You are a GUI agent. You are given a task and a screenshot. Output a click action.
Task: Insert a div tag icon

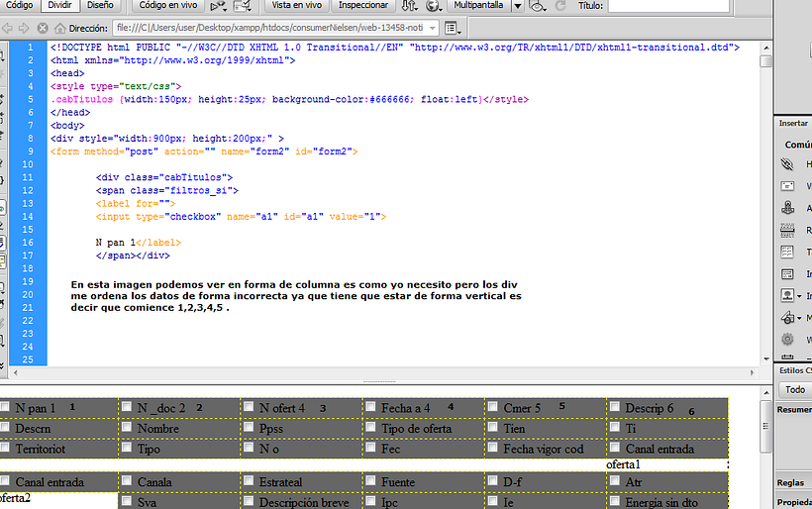(x=787, y=273)
